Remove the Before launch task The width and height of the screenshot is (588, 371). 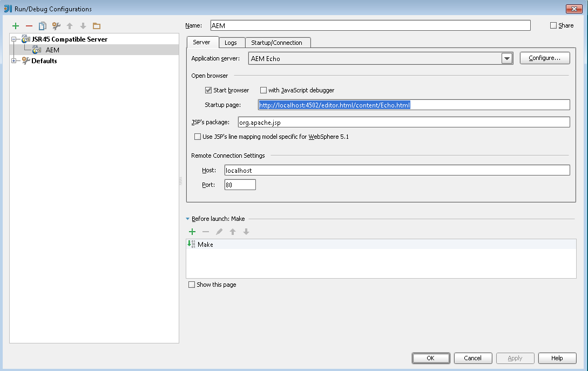click(206, 232)
